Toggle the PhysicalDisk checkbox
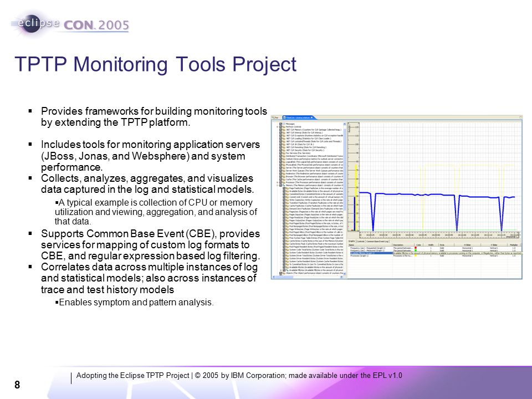This screenshot has width=532, height=399. (280, 165)
